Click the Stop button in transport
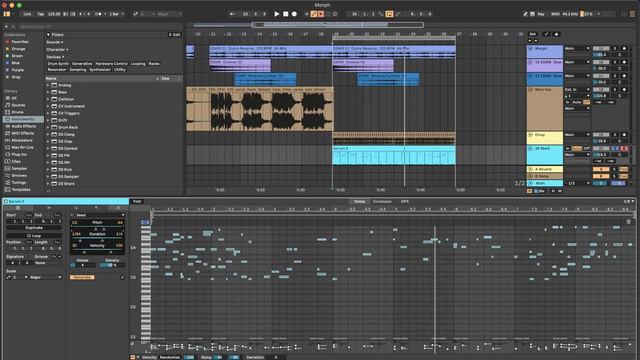 coord(286,14)
